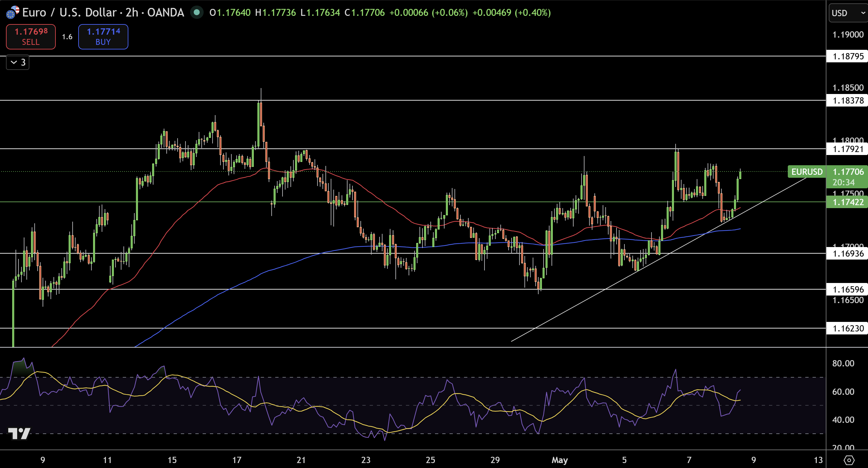Screen dimensions: 868x468
Task: Click the green market status dot
Action: point(197,13)
